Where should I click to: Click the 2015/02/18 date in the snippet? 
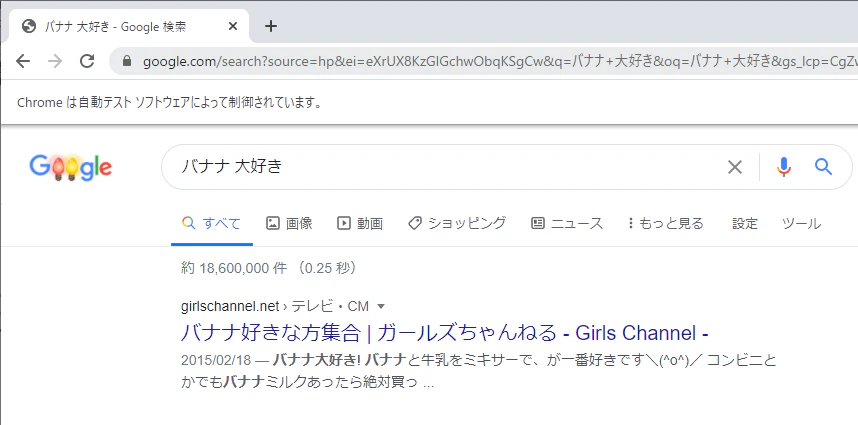(x=216, y=360)
